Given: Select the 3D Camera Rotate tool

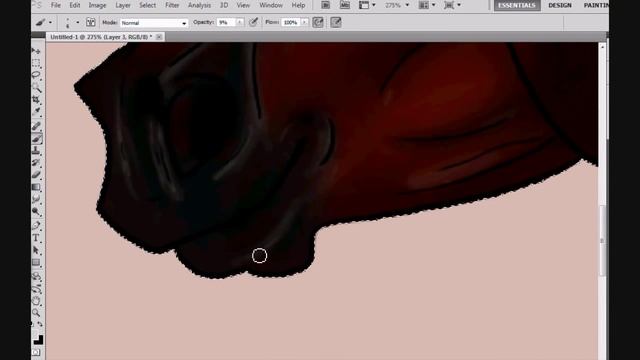Looking at the screenshot, I should 36,289.
